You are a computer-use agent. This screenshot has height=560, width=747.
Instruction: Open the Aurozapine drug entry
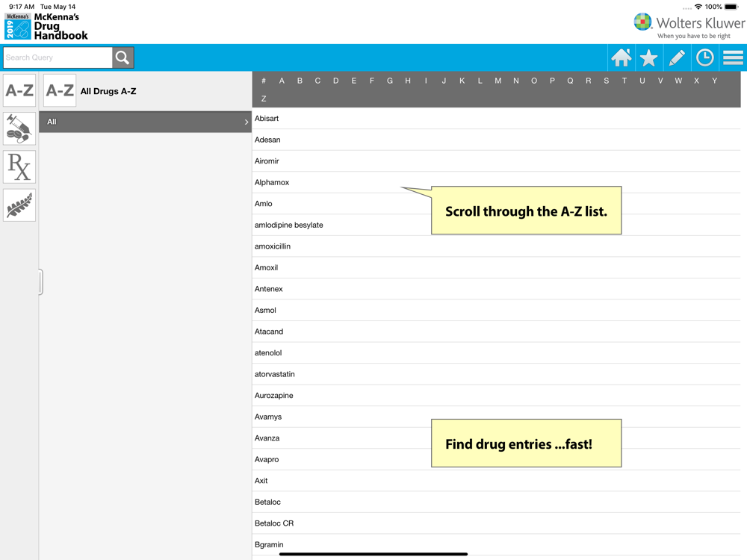point(496,396)
